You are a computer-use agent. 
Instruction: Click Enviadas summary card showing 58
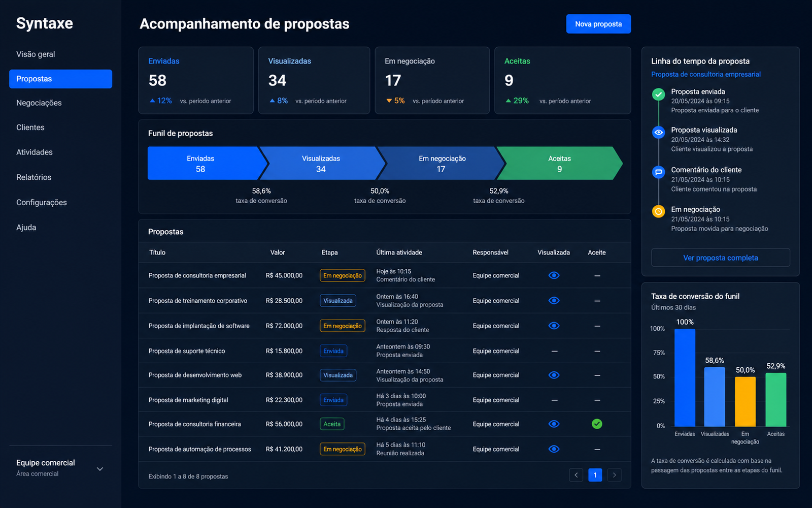coord(196,80)
